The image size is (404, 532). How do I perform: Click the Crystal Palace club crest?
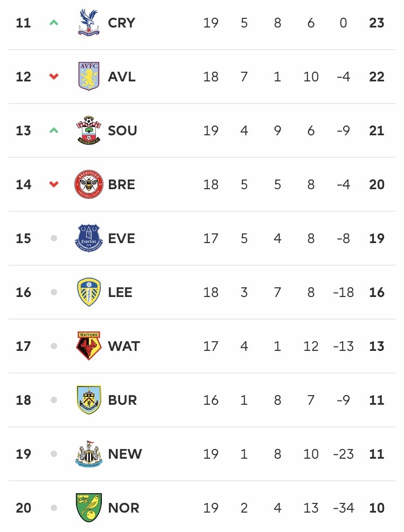click(x=88, y=23)
